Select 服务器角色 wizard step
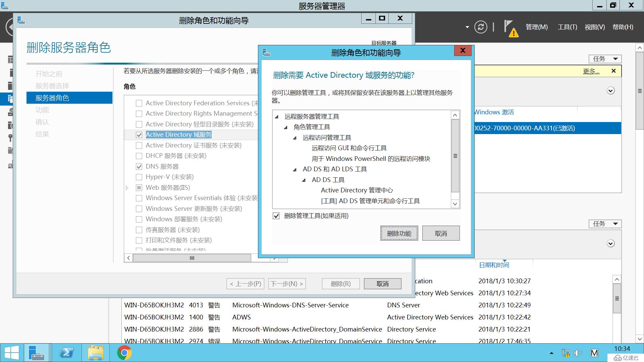Viewport: 644px width, 362px height. coord(69,98)
